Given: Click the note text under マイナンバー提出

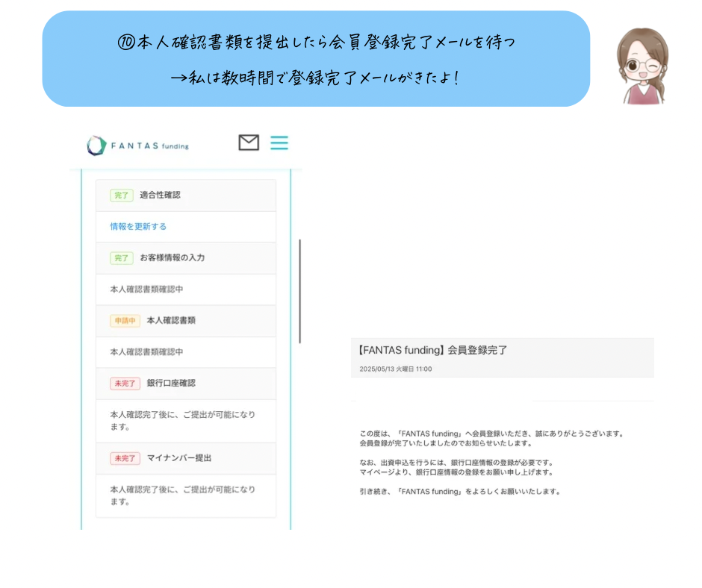Looking at the screenshot, I should coord(183,495).
